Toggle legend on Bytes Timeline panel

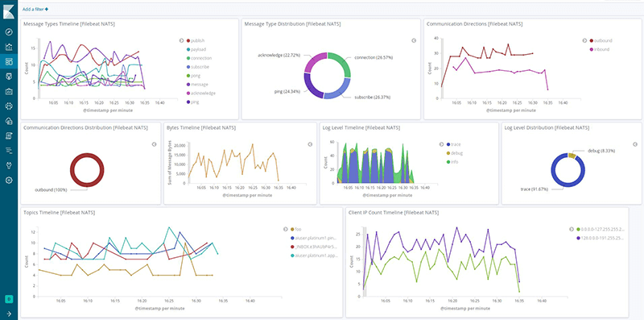pyautogui.click(x=310, y=144)
